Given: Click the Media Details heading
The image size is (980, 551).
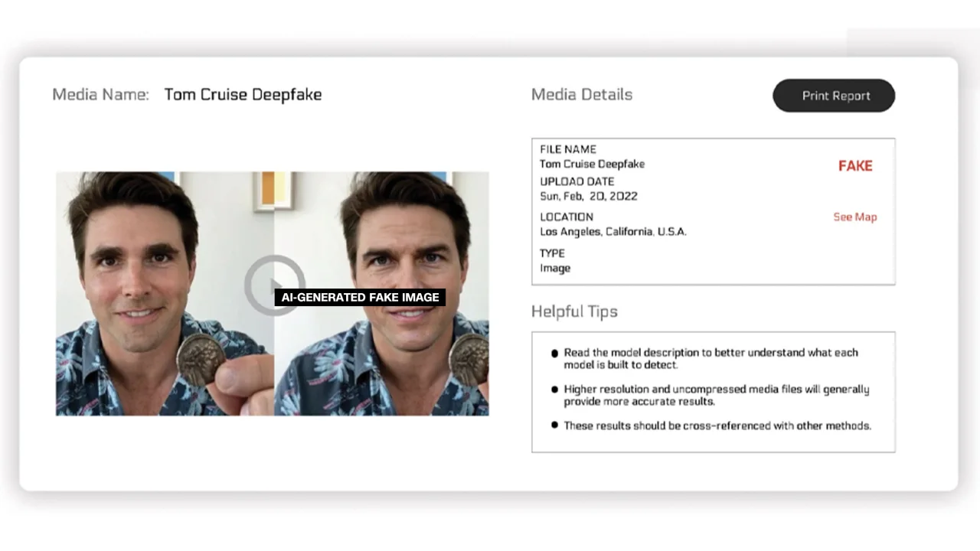Looking at the screenshot, I should pyautogui.click(x=581, y=95).
